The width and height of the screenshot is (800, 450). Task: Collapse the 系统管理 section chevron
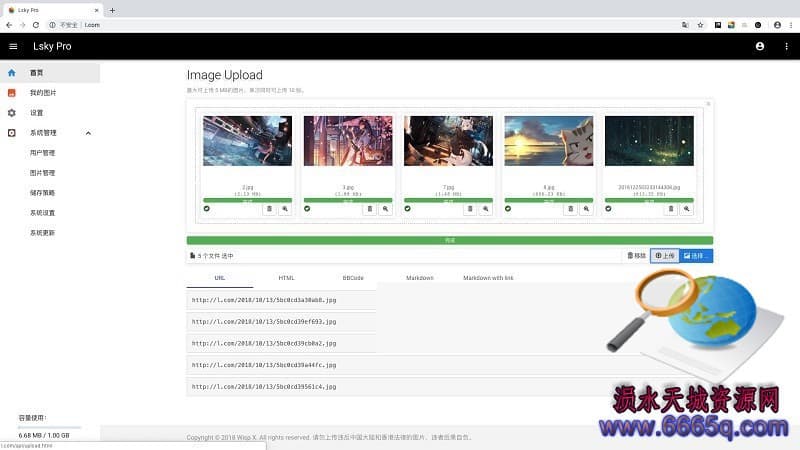point(88,133)
